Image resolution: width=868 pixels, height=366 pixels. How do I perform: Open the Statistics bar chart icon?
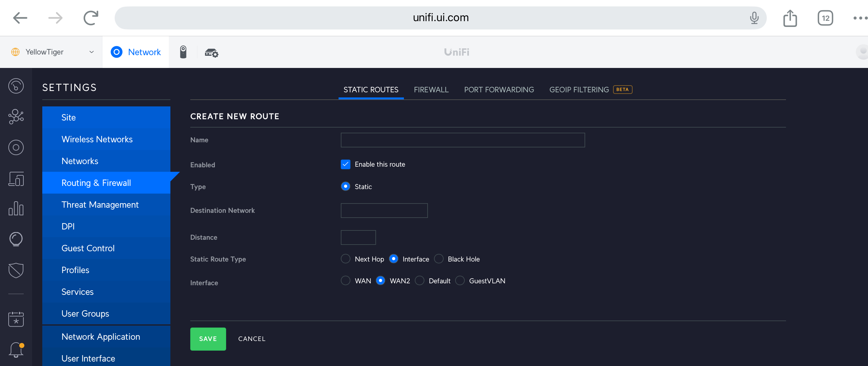pyautogui.click(x=16, y=209)
